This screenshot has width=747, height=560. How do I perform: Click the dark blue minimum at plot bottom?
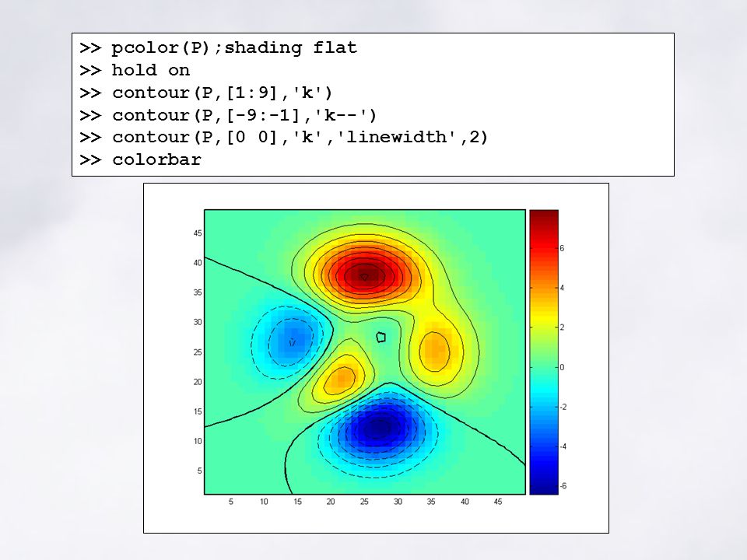379,429
